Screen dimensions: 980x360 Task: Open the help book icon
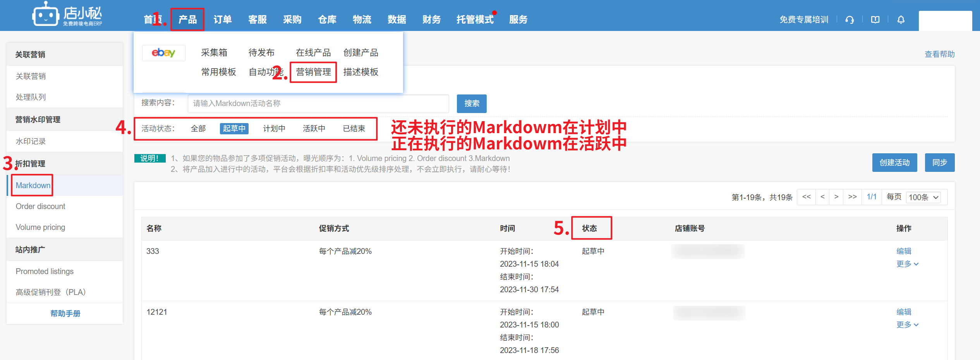(x=875, y=20)
